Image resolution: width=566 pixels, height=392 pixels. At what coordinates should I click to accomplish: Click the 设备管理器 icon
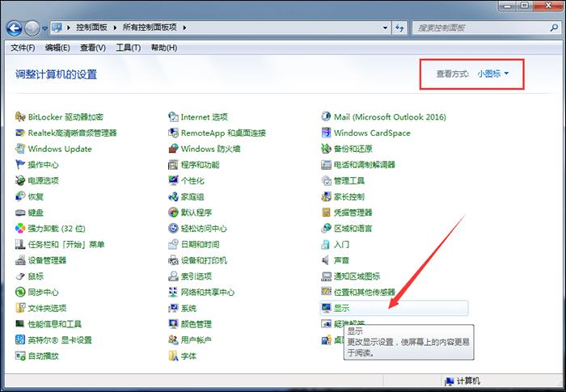[20, 260]
